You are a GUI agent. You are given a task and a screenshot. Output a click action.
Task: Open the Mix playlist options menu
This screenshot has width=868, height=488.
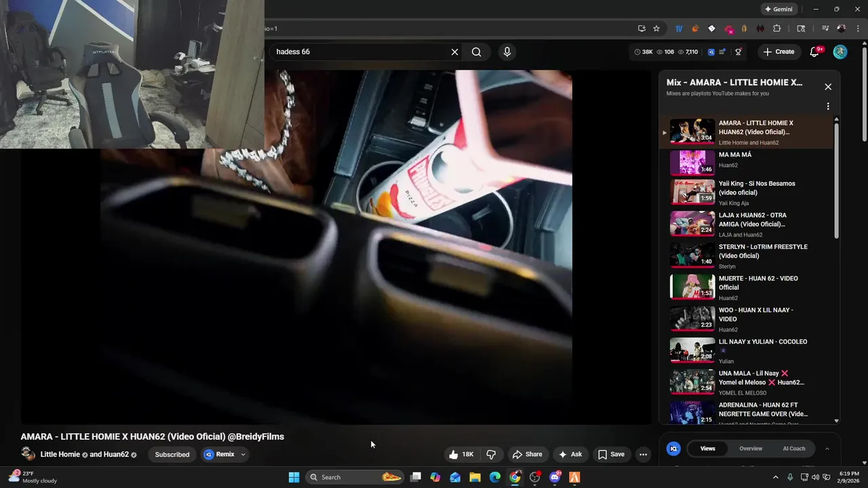tap(828, 106)
